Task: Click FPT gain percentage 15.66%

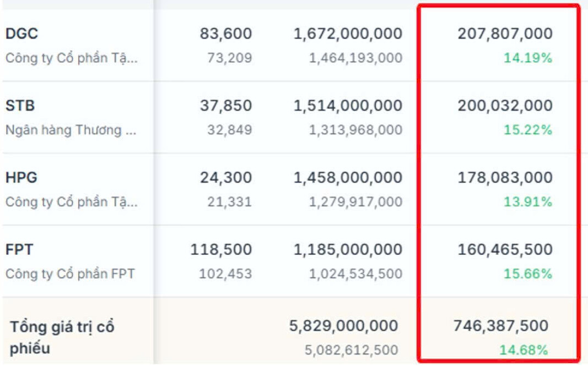Action: pos(527,274)
